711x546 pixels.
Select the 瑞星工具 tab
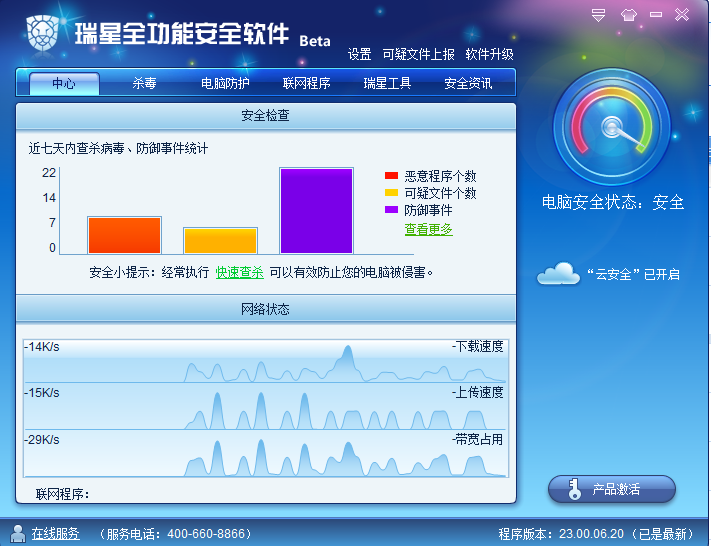click(x=387, y=83)
